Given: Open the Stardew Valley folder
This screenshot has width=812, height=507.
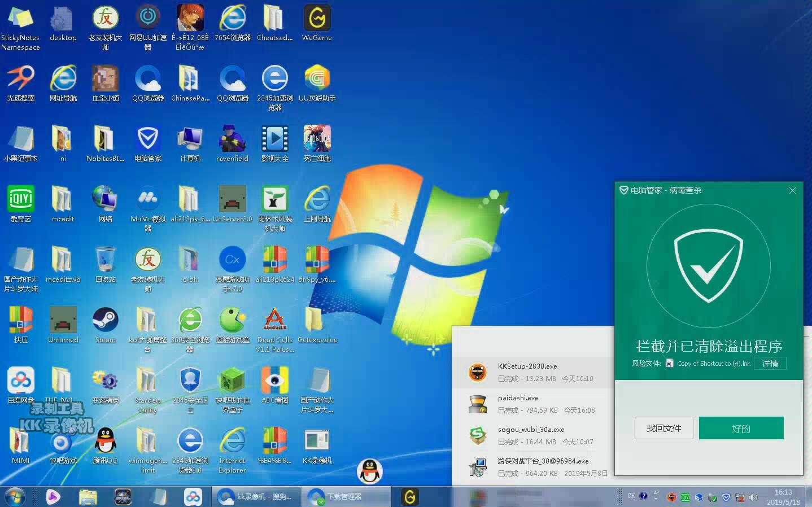Looking at the screenshot, I should pyautogui.click(x=148, y=389).
